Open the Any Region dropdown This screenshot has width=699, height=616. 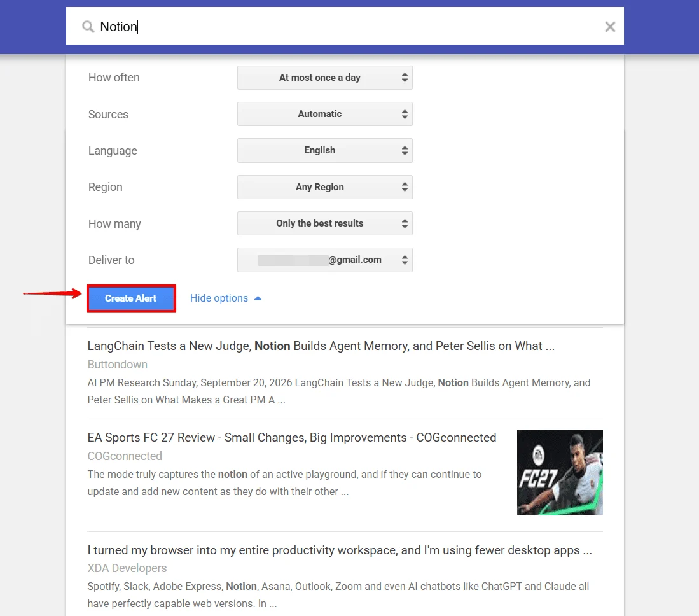tap(324, 187)
